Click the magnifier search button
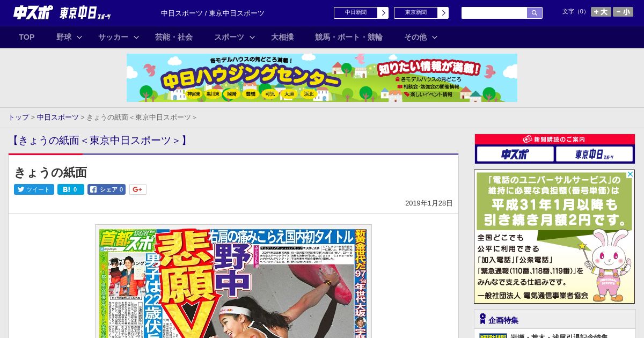 (535, 13)
